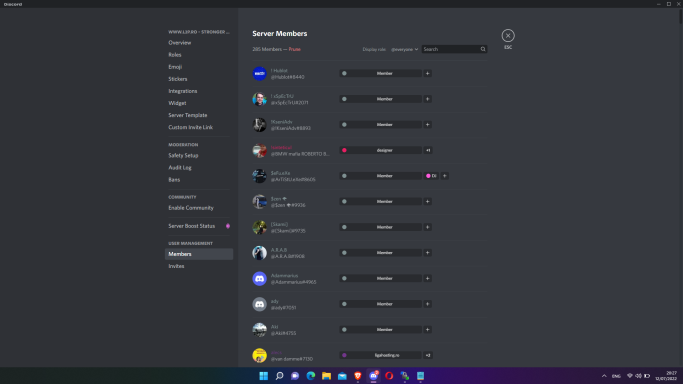Open the taskbar clock and date
The height and width of the screenshot is (384, 683).
pos(666,376)
